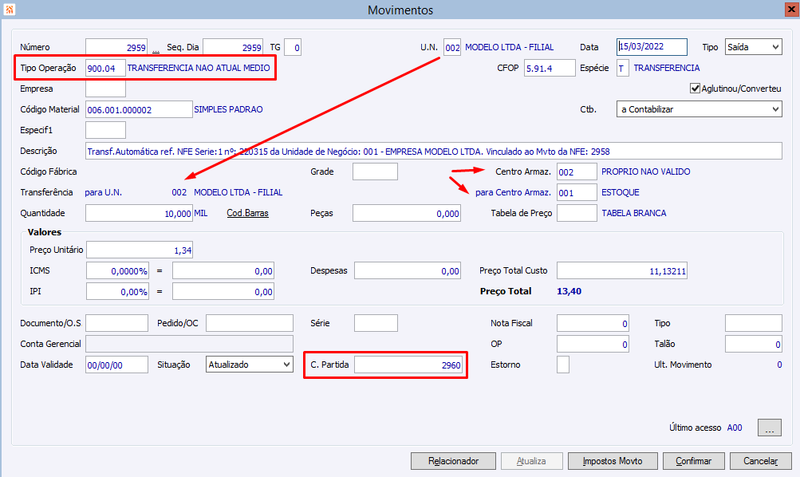Click the lower Tipo field near Nota Fiscal
800x477 pixels.
[x=754, y=323]
